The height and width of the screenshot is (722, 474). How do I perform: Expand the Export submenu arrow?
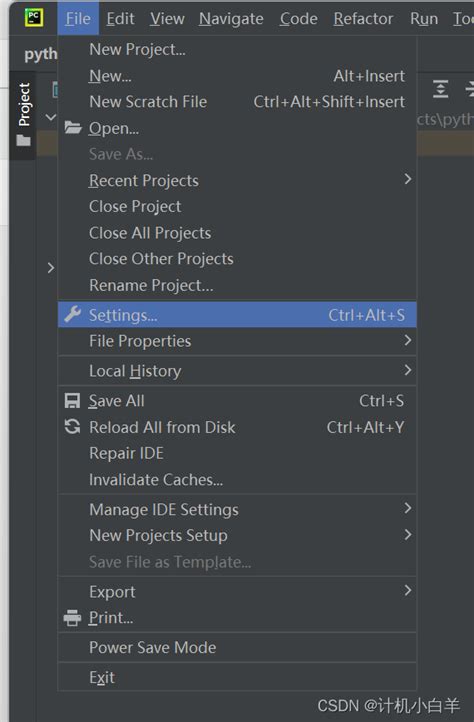(408, 590)
